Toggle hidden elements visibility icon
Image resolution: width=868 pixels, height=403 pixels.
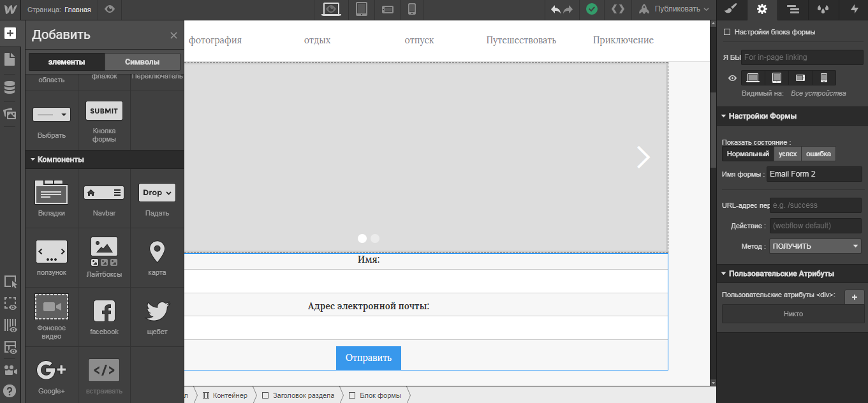[10, 304]
